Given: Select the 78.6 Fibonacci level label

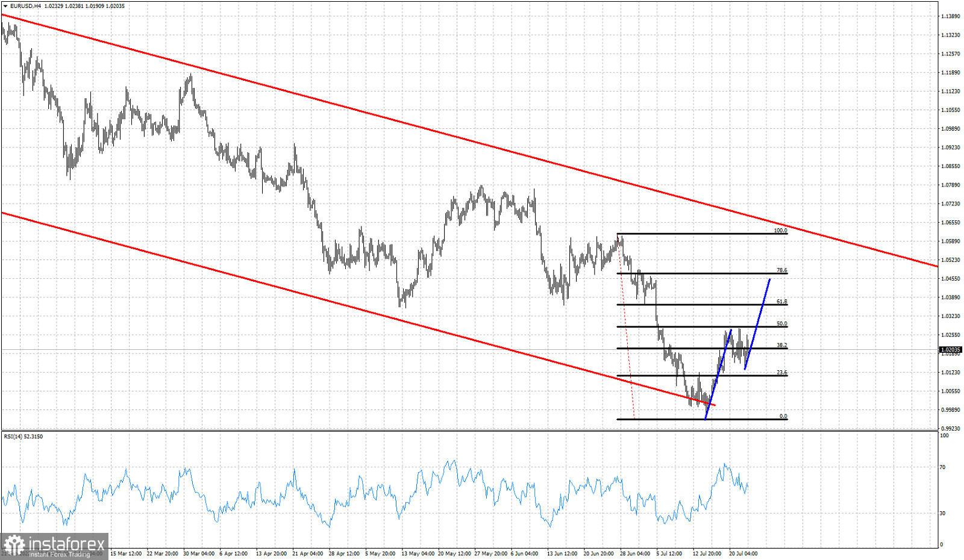Looking at the screenshot, I should point(781,270).
